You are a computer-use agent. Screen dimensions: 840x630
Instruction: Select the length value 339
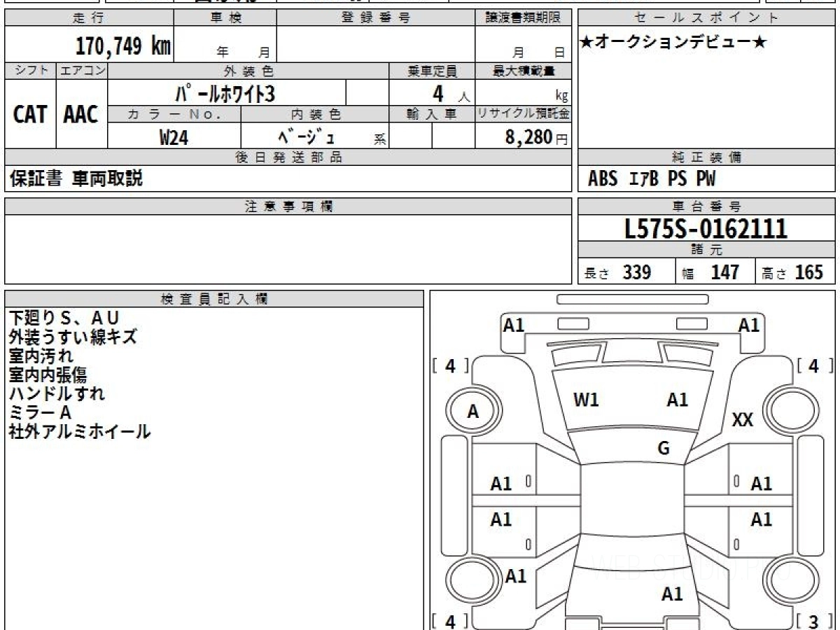637,272
